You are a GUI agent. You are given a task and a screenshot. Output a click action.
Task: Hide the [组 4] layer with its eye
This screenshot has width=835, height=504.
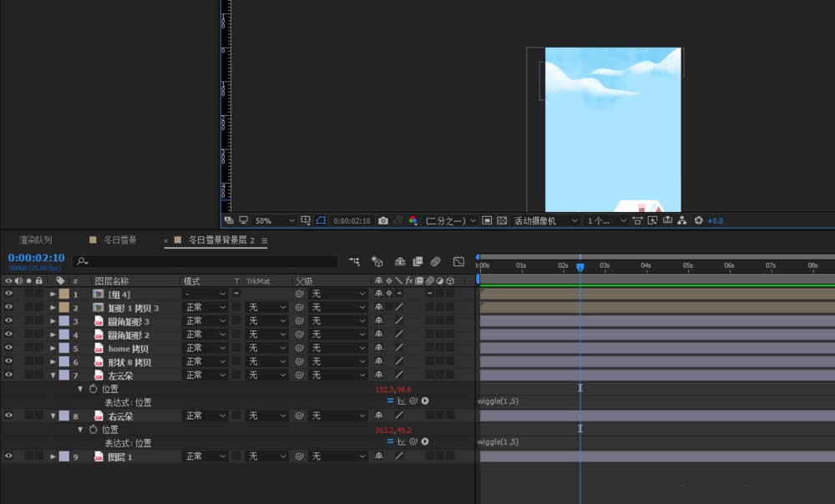click(x=8, y=293)
